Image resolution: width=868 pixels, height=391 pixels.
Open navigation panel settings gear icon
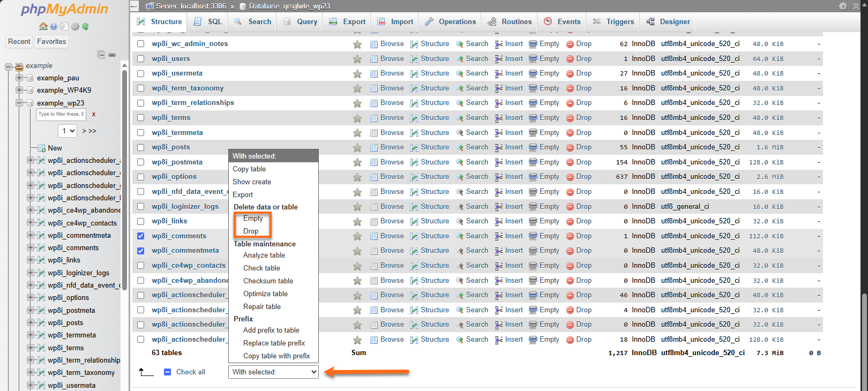75,26
